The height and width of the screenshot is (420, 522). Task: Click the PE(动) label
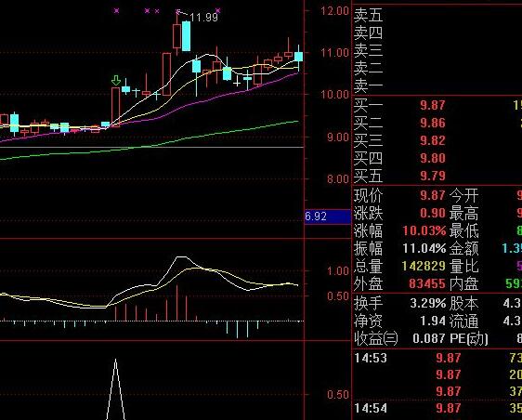point(469,338)
